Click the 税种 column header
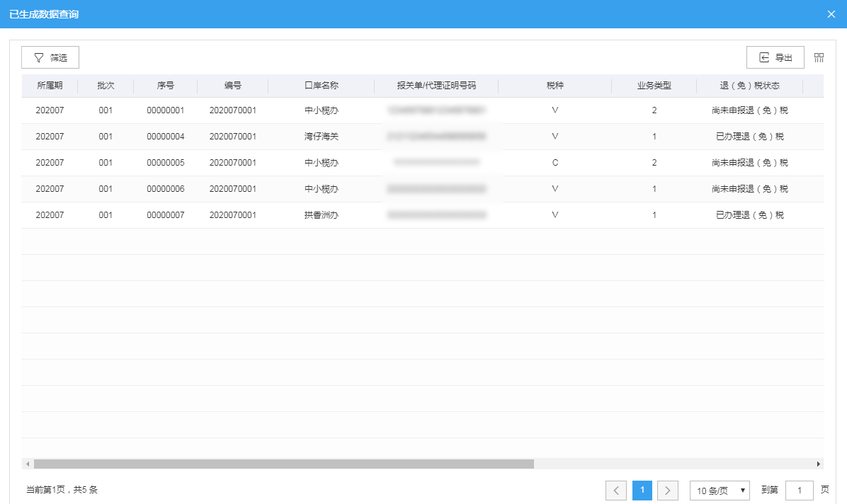 point(555,86)
